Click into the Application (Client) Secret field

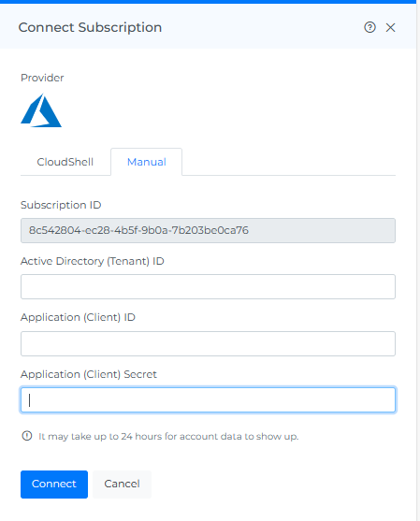[208, 399]
